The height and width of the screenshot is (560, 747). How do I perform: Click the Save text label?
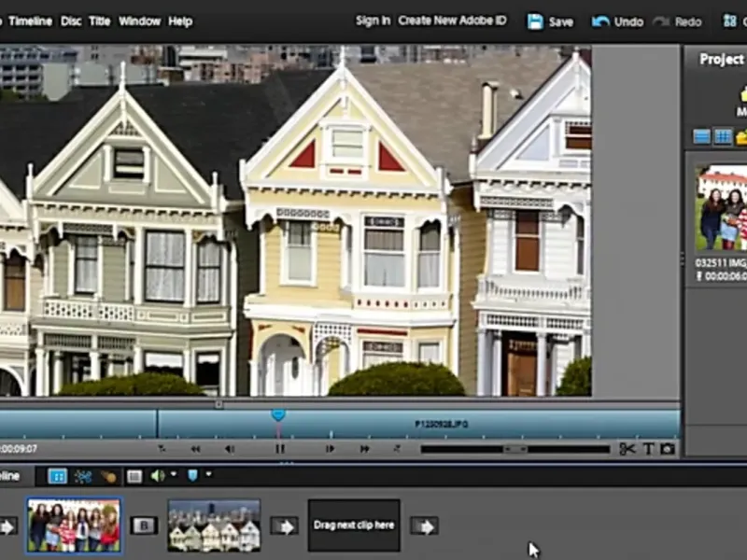[561, 21]
